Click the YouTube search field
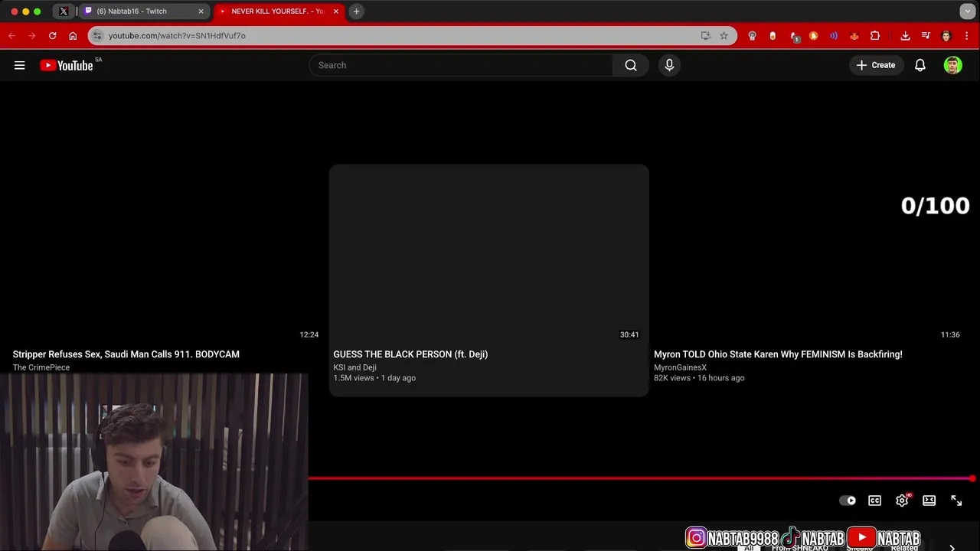This screenshot has width=980, height=551. coord(461,65)
